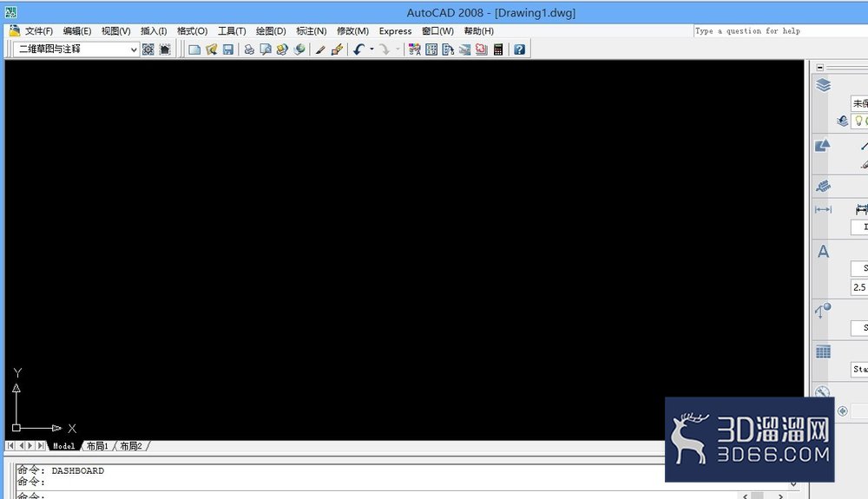Image resolution: width=868 pixels, height=499 pixels.
Task: Jump to last layout tab arrow
Action: point(41,445)
